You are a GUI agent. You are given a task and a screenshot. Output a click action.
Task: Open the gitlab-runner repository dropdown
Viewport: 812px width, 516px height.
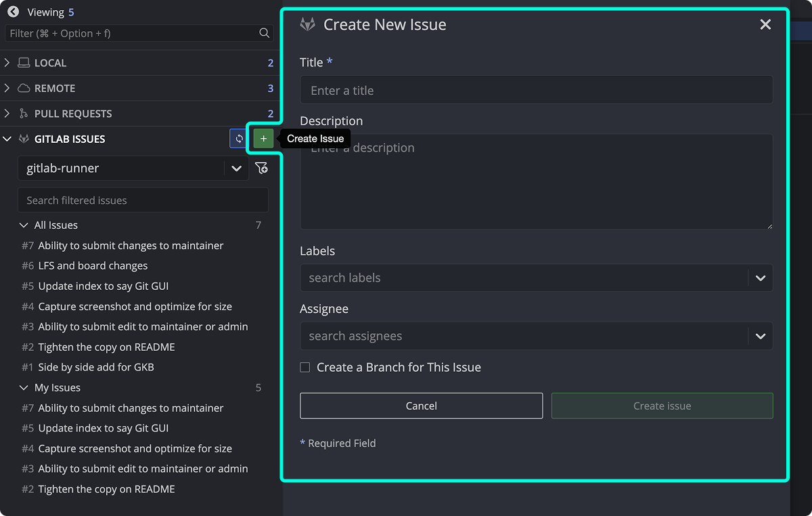[237, 168]
